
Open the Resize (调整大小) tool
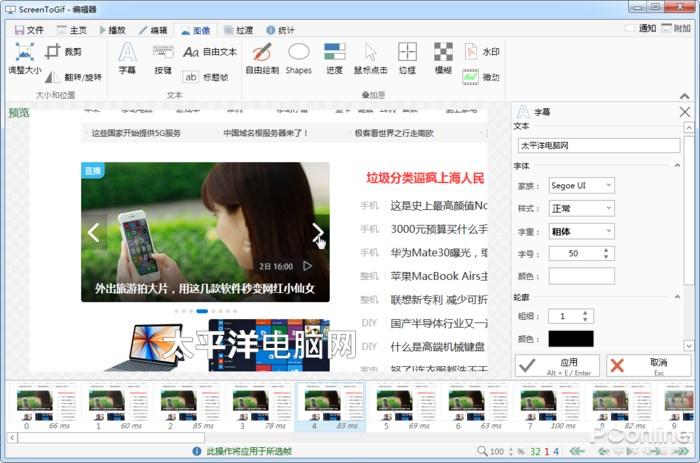click(25, 58)
